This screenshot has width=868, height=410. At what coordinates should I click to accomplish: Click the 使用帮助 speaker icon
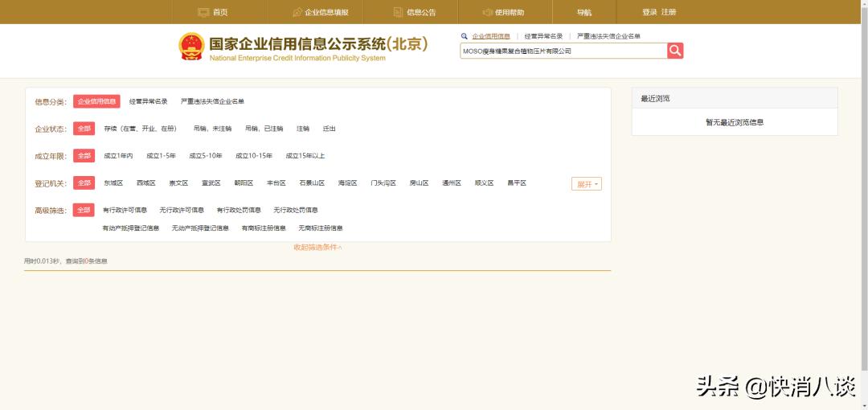click(x=488, y=12)
